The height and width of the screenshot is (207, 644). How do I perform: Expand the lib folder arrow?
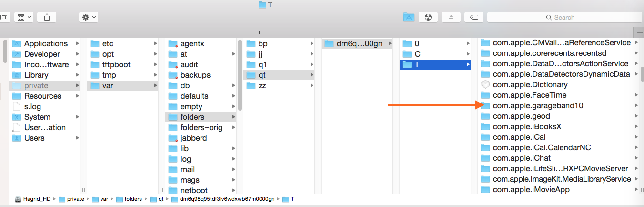coord(233,148)
